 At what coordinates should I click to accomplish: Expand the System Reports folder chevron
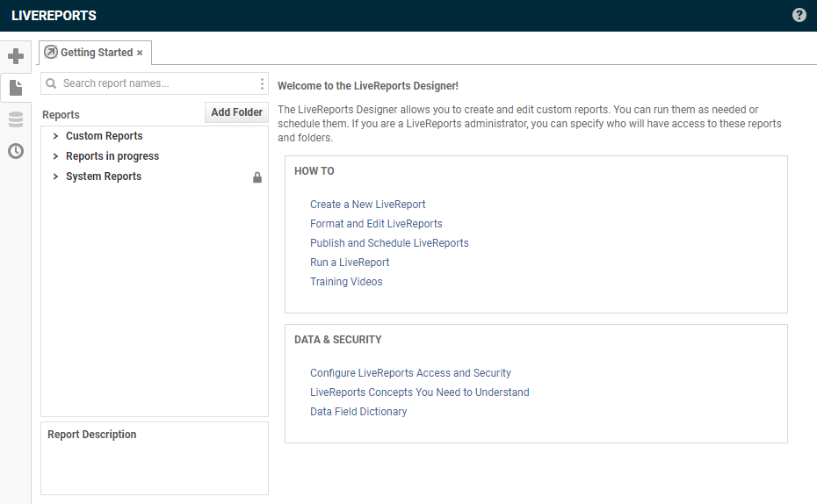click(x=55, y=176)
